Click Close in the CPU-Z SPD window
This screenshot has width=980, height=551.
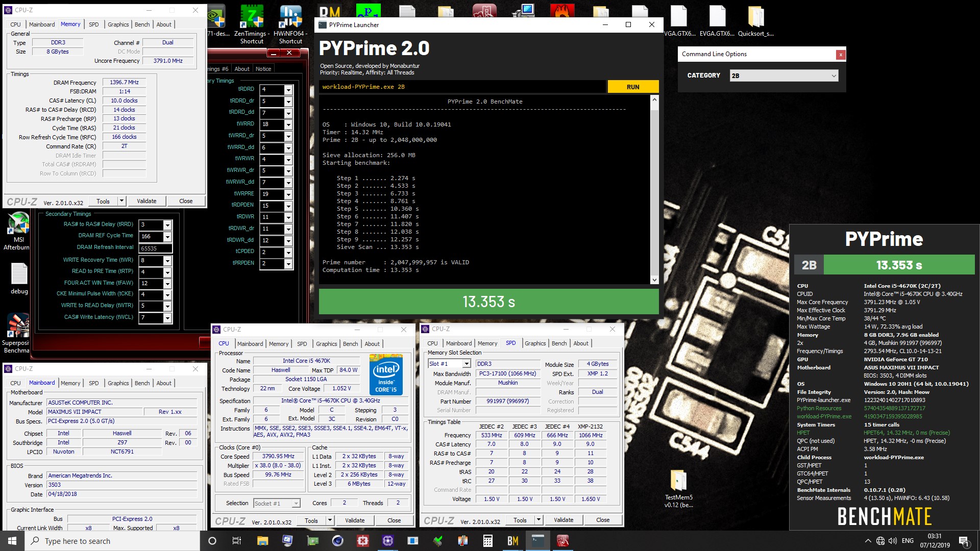tap(603, 520)
